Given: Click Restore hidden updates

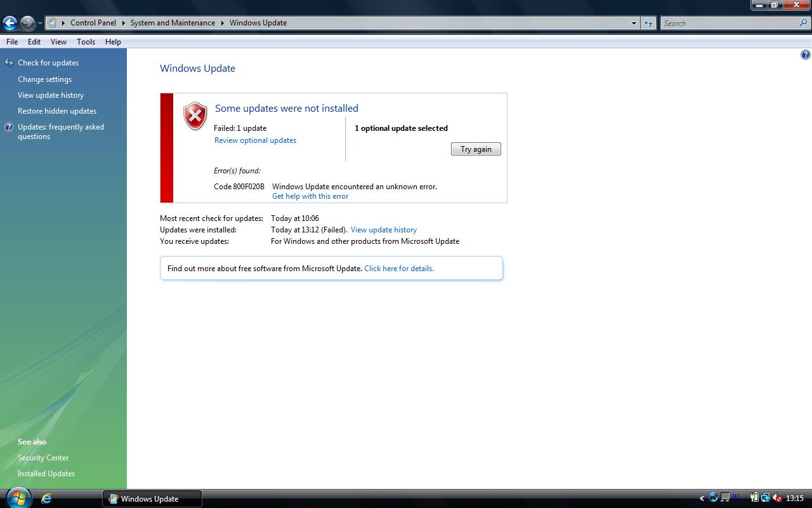Looking at the screenshot, I should pyautogui.click(x=57, y=111).
